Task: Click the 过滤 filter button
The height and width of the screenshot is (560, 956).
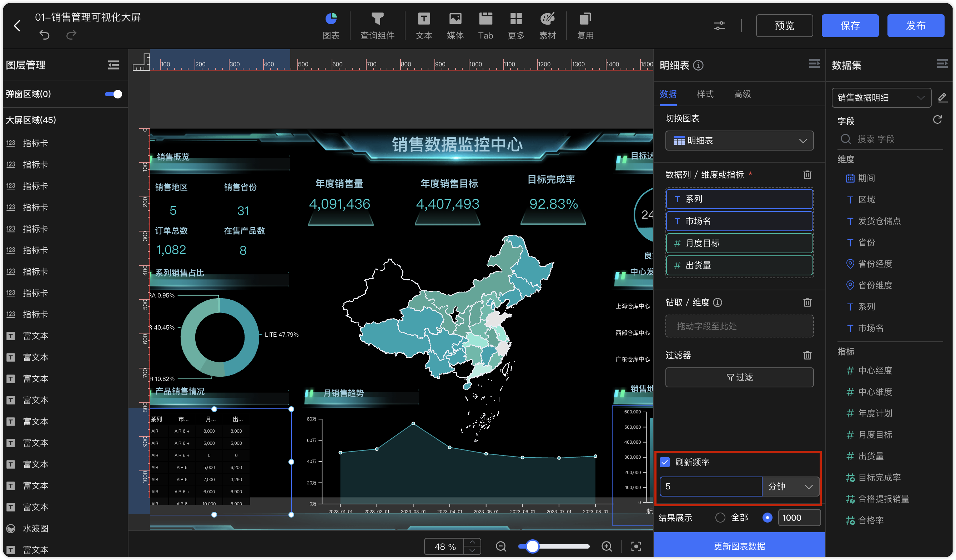Action: click(x=739, y=377)
